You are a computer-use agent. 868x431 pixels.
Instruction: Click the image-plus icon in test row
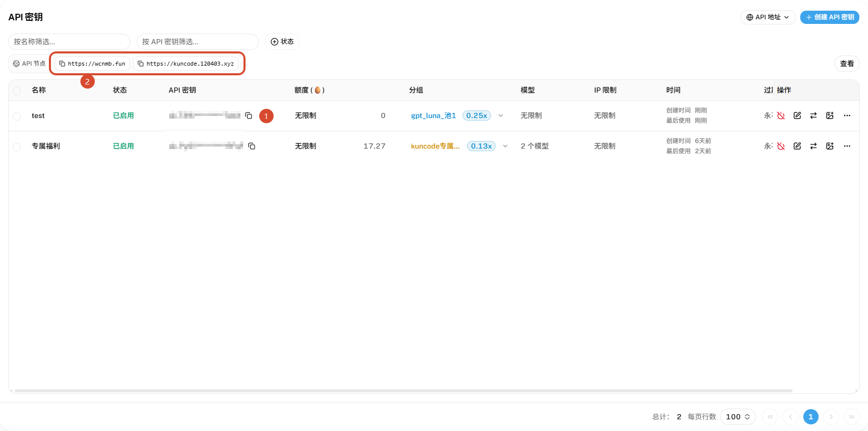pyautogui.click(x=830, y=116)
